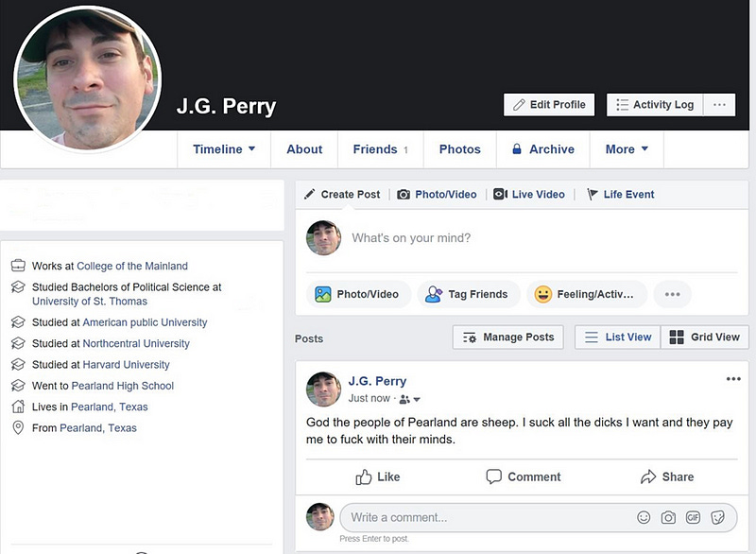Switch posts to List View
The height and width of the screenshot is (554, 756).
click(x=618, y=337)
